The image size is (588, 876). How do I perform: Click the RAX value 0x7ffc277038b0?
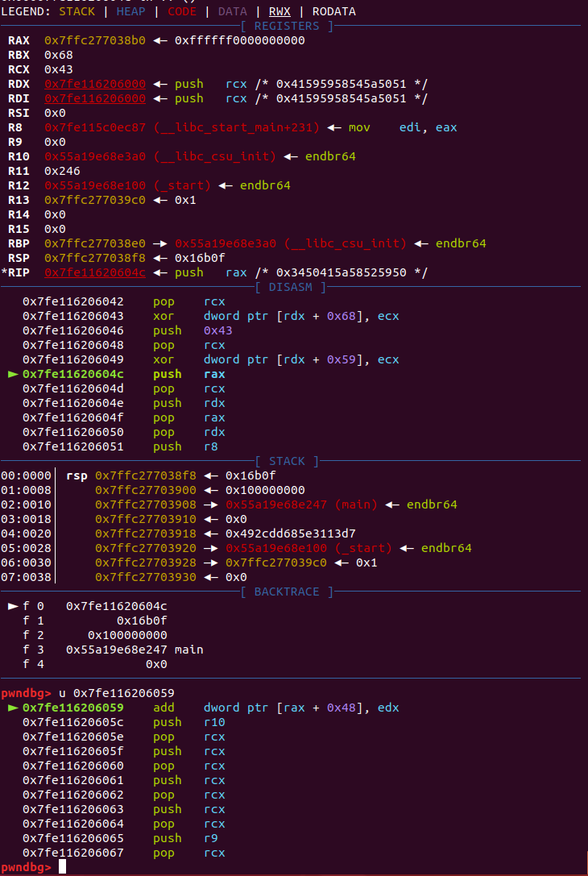pyautogui.click(x=95, y=41)
